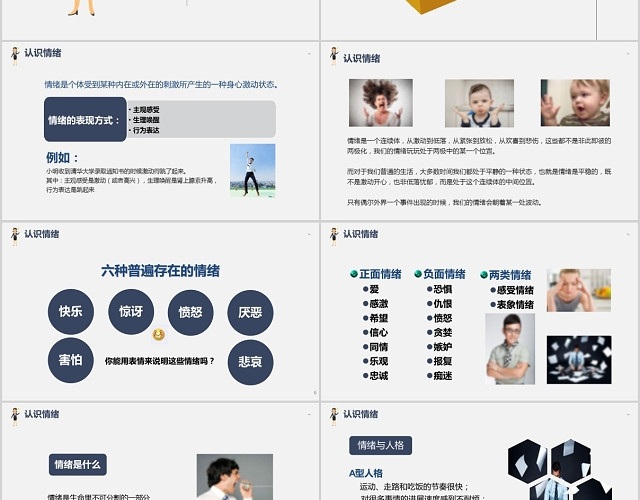Click 认识情绪 title above the three photos
This screenshot has width=640, height=500.
(362, 58)
